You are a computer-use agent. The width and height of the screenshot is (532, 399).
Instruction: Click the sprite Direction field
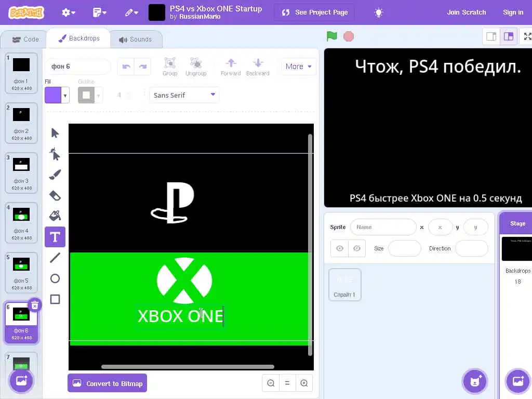pos(472,248)
